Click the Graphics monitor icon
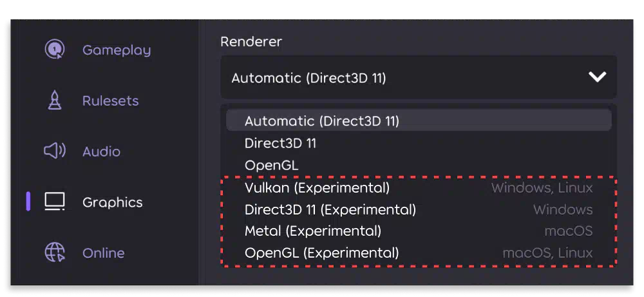 point(55,202)
